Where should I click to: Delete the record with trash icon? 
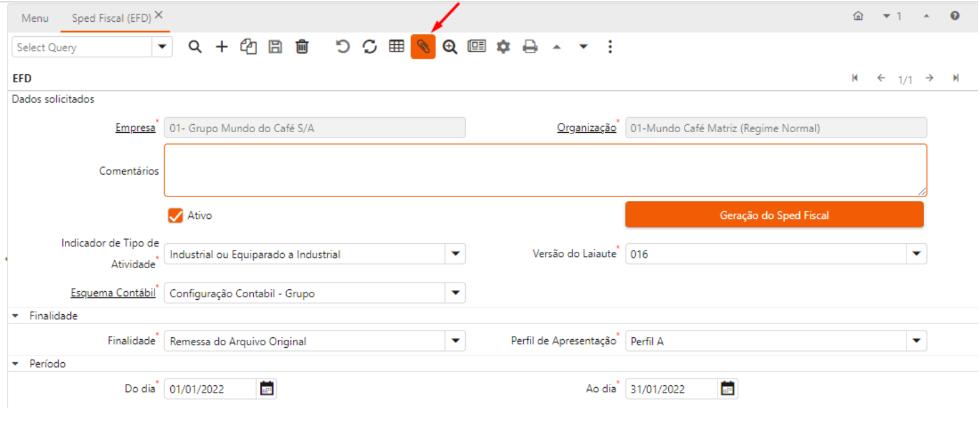click(302, 47)
